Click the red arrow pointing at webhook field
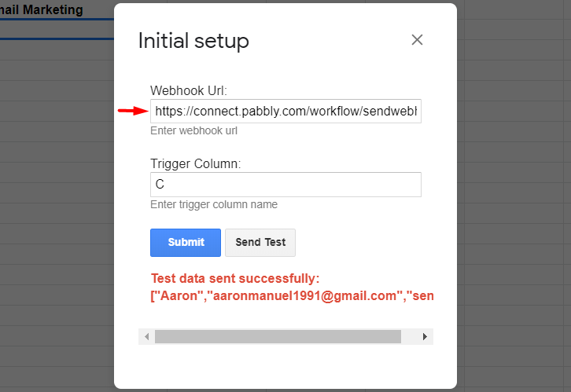 [x=133, y=111]
